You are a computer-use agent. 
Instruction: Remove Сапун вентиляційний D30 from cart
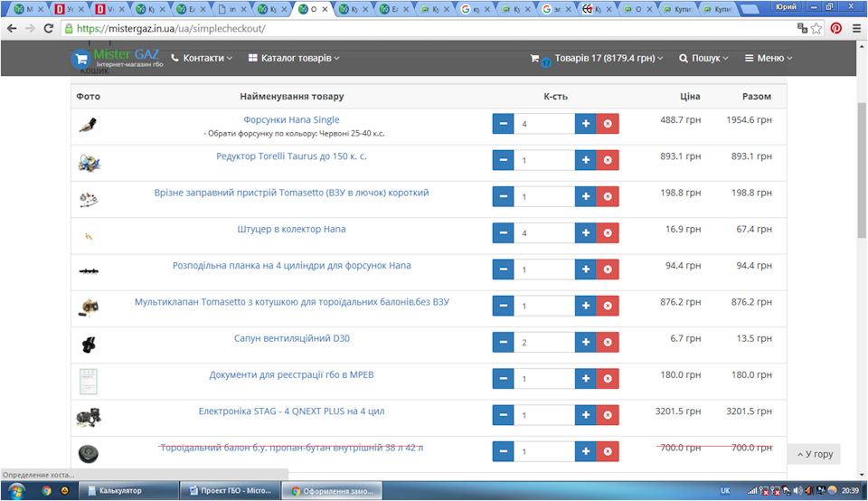pyautogui.click(x=608, y=342)
